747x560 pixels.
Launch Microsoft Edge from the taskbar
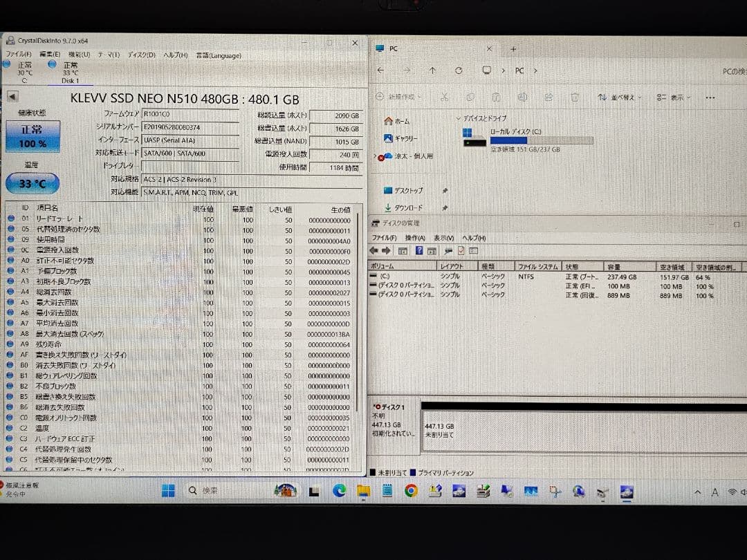[x=338, y=492]
